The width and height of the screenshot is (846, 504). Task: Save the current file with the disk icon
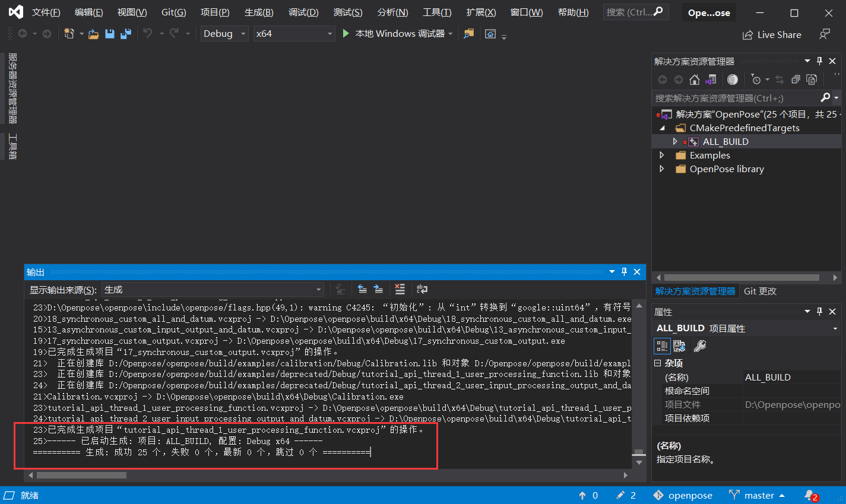tap(110, 34)
